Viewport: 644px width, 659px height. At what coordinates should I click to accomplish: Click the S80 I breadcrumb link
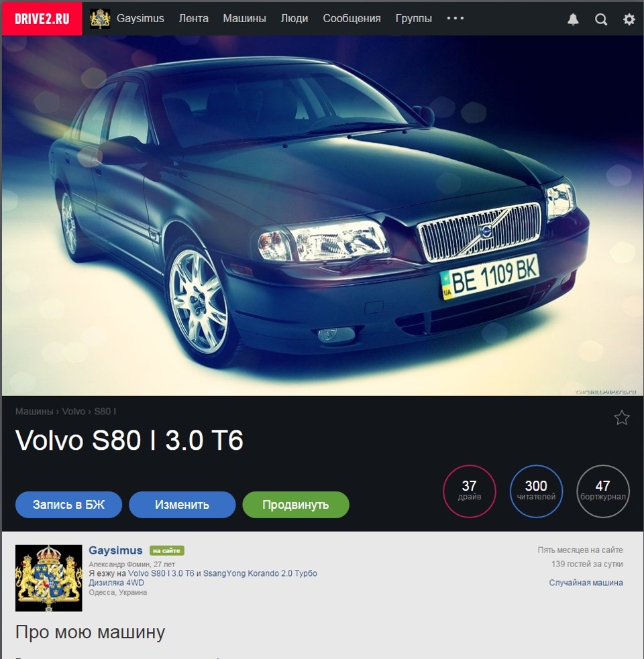tap(105, 412)
